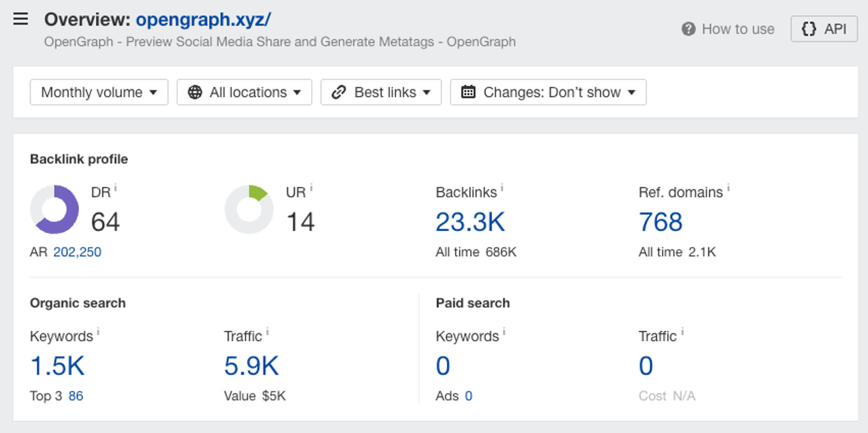The image size is (868, 433).
Task: Click the DR info icon
Action: click(115, 188)
